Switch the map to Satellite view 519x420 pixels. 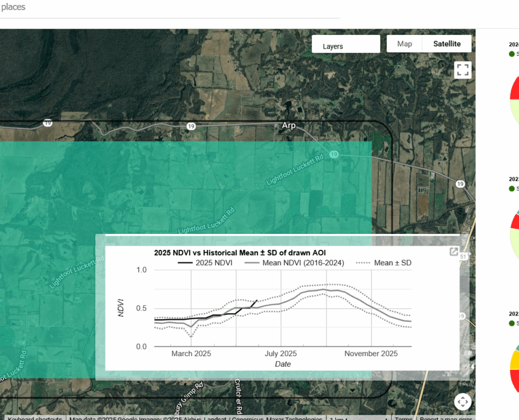click(447, 44)
